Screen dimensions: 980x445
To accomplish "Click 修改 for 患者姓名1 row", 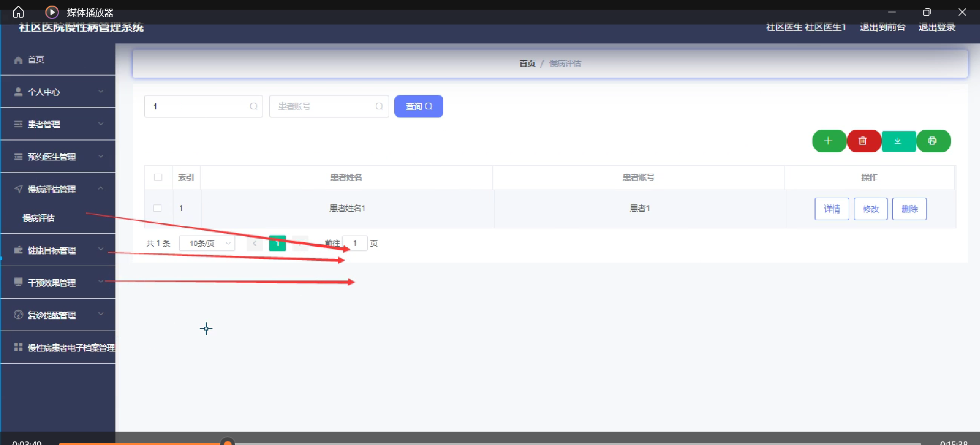I will click(871, 209).
